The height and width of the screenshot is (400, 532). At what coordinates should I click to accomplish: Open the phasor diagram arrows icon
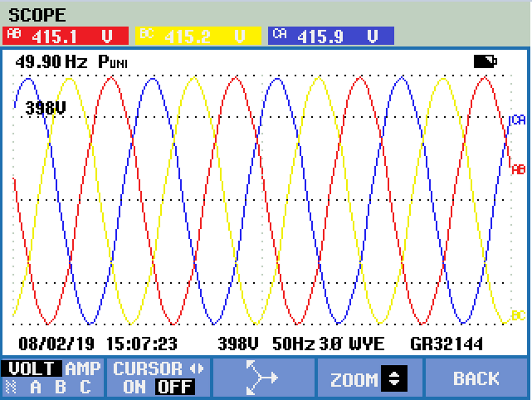pos(261,377)
